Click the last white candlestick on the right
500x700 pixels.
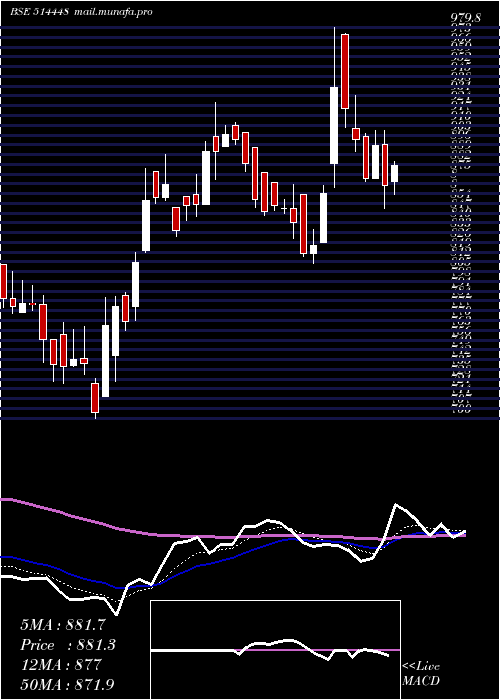pyautogui.click(x=395, y=173)
